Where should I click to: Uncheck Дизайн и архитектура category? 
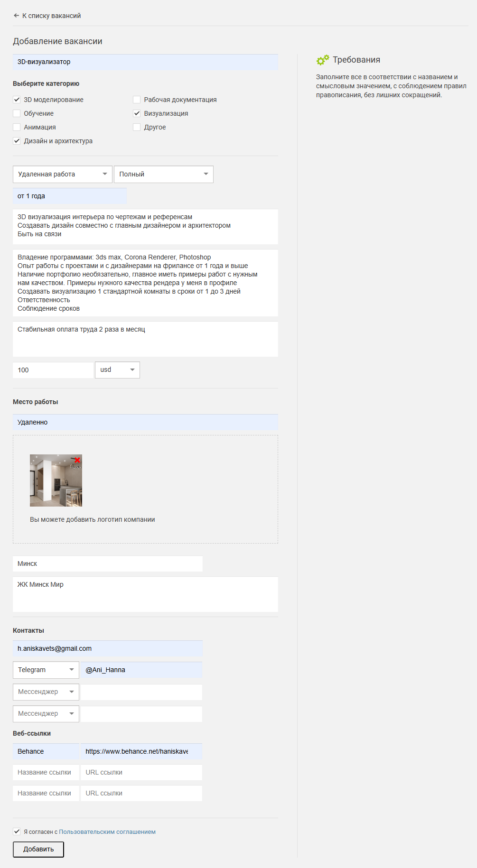click(17, 141)
